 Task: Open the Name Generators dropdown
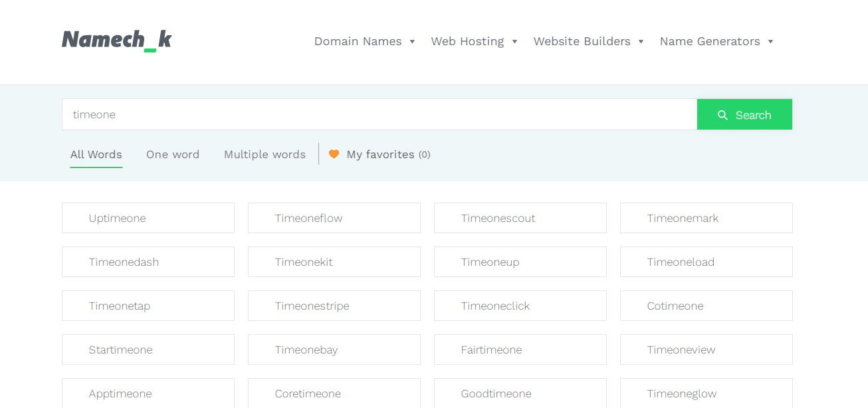click(716, 41)
